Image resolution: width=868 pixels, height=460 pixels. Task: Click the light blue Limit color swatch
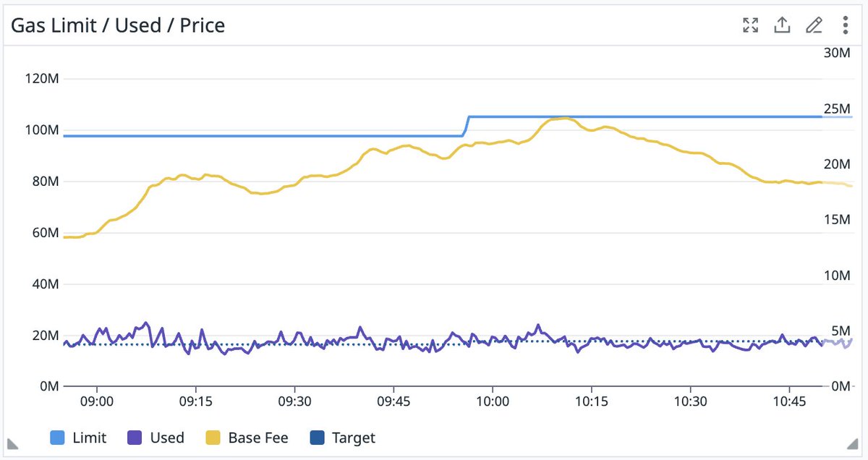(x=58, y=438)
